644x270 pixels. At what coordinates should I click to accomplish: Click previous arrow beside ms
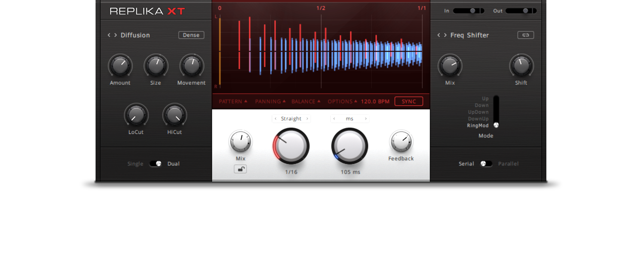coord(334,119)
